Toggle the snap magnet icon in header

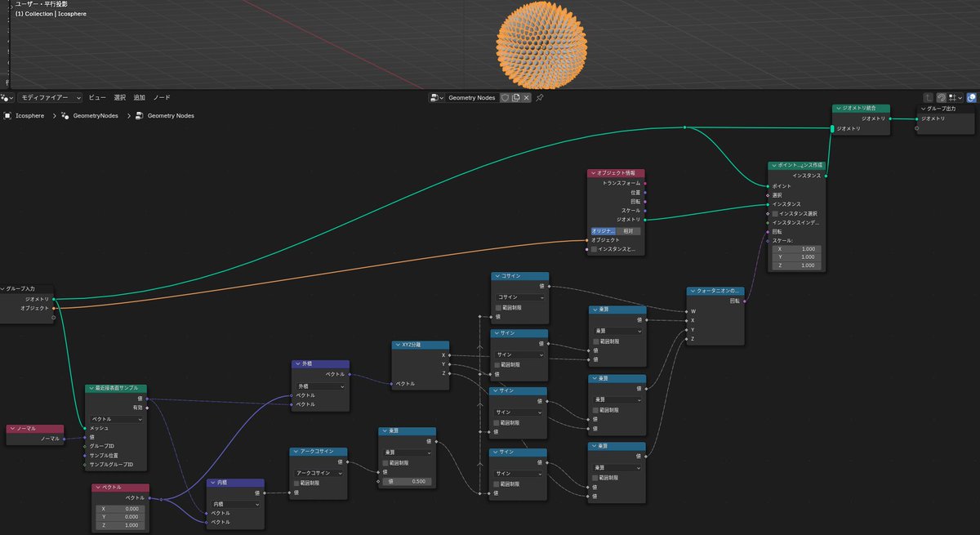[x=941, y=97]
